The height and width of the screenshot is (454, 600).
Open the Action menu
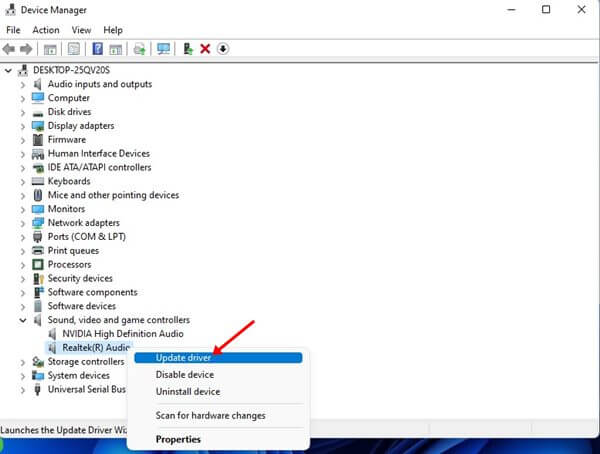46,30
